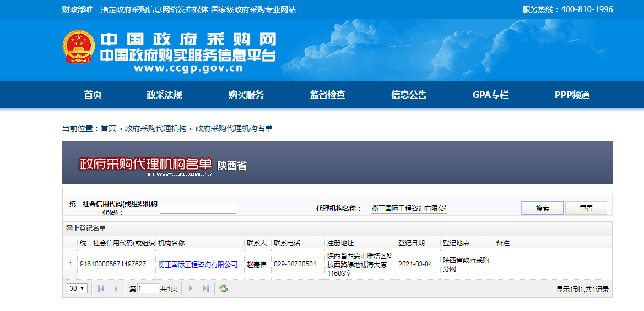Viewport: 644px width, 311px height.
Task: Click the 联系电话 column header
Action: tap(298, 243)
